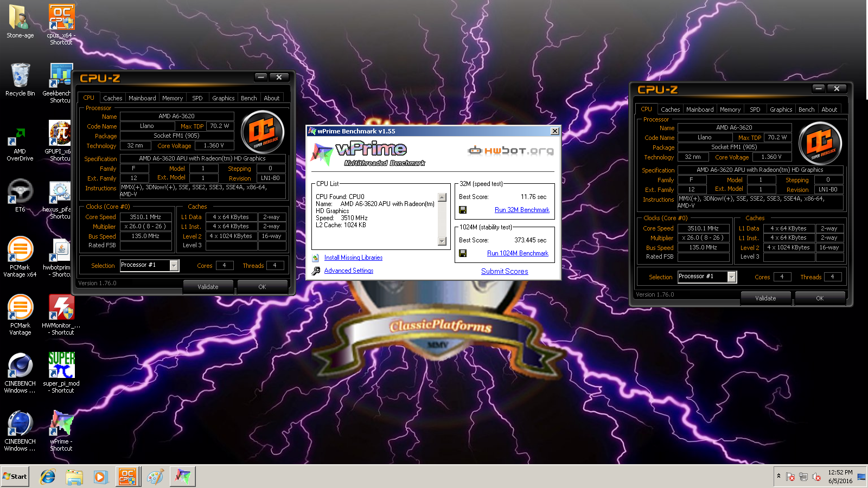Open the Processor #1 dropdown in the left CPU-Z window
This screenshot has height=488, width=868.
tap(174, 265)
